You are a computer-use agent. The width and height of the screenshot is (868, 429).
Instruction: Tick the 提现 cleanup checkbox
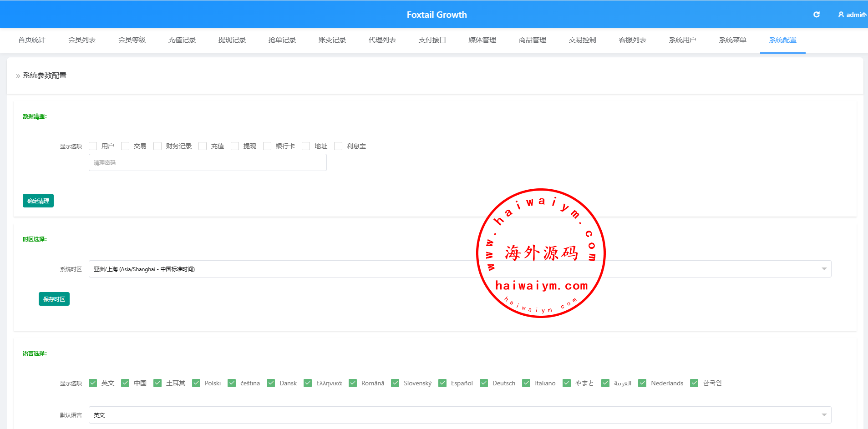235,146
